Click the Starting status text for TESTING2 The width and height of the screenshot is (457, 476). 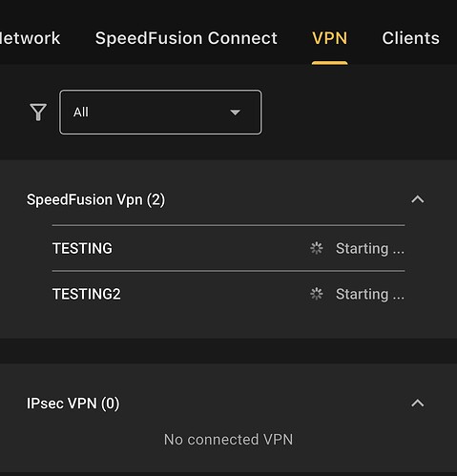[370, 295]
